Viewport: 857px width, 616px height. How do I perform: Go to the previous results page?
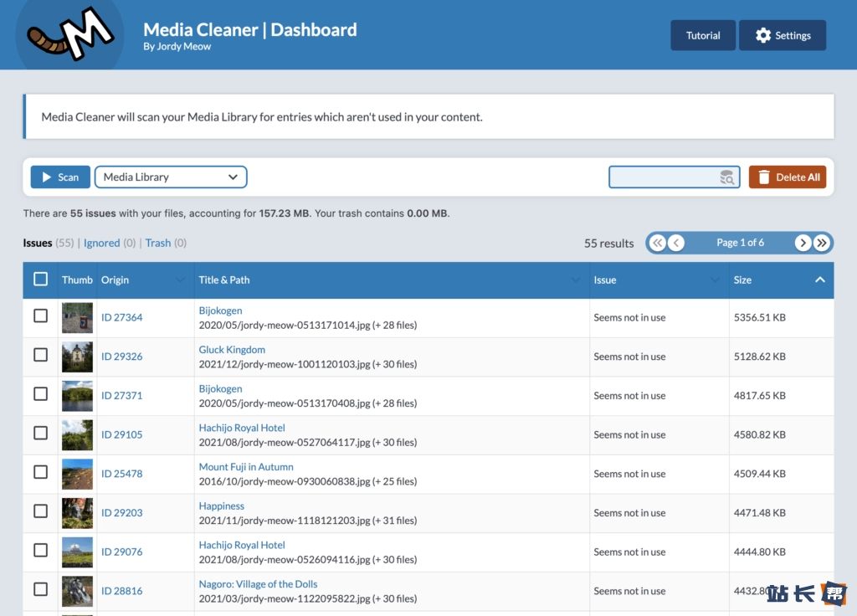tap(676, 243)
